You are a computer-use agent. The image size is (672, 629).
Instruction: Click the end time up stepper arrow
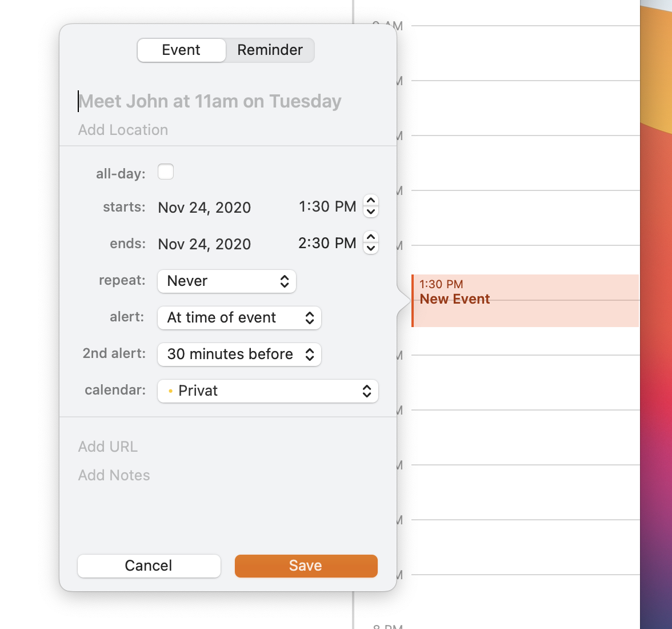coord(371,237)
